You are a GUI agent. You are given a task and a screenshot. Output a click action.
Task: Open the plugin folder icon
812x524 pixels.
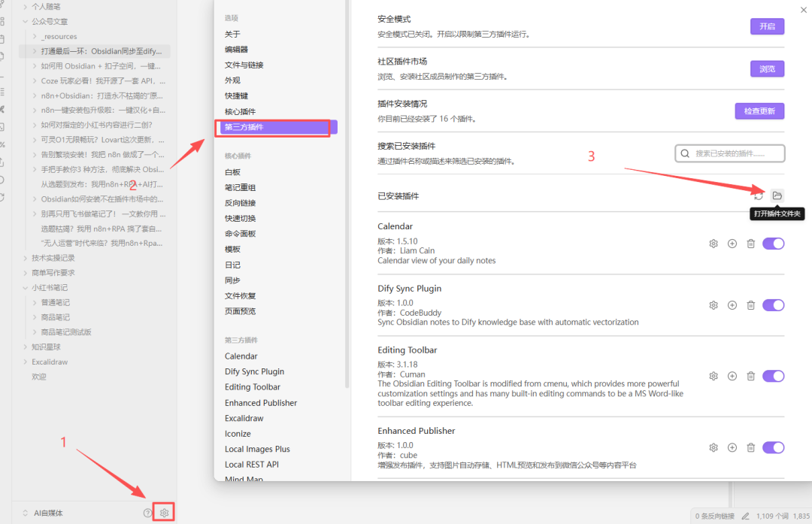777,195
